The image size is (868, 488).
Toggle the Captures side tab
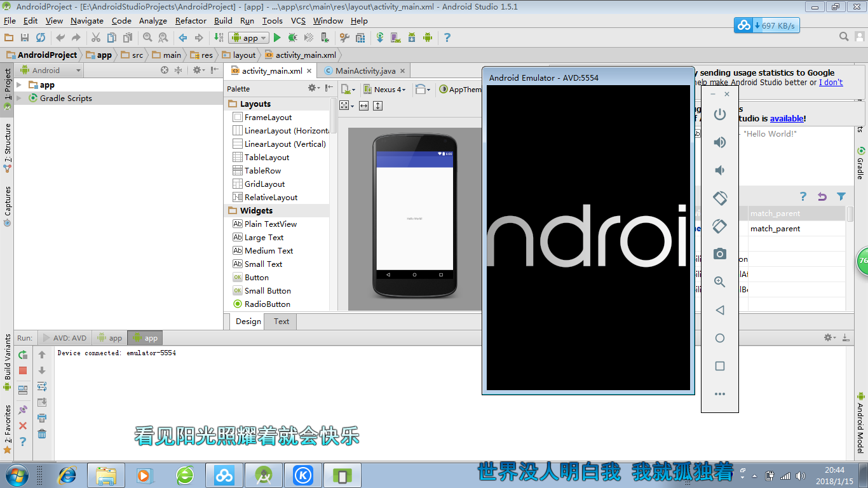pyautogui.click(x=7, y=207)
